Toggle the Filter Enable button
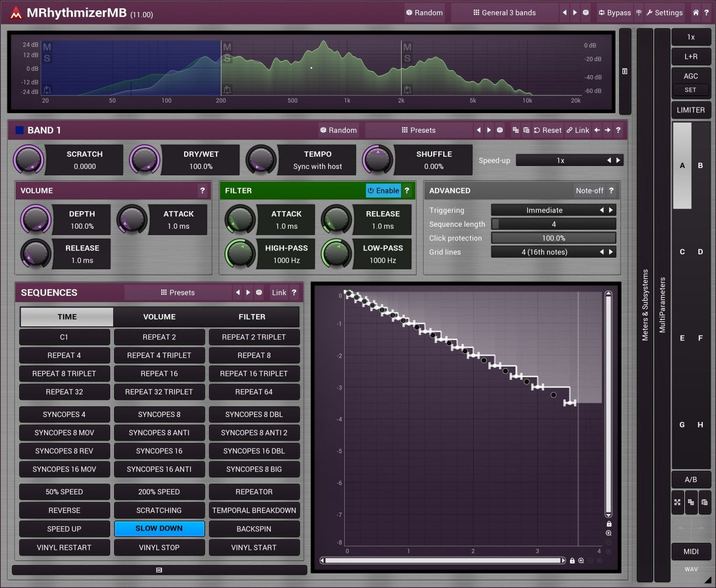This screenshot has height=588, width=716. coord(383,191)
